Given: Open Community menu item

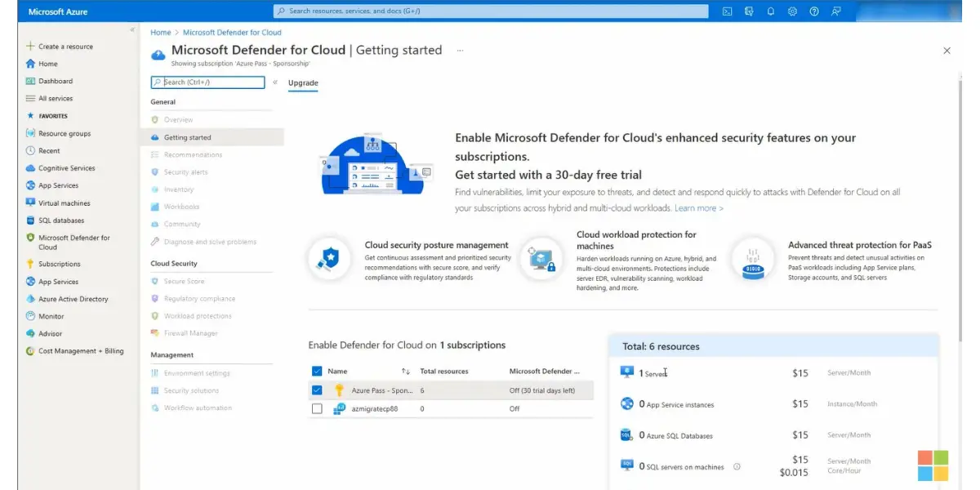Looking at the screenshot, I should coord(182,225).
